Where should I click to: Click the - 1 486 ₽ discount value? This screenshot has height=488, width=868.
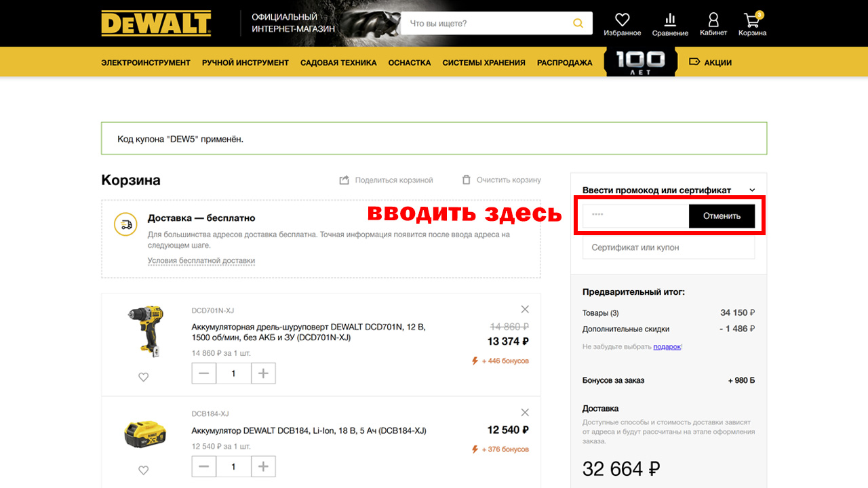[737, 329]
